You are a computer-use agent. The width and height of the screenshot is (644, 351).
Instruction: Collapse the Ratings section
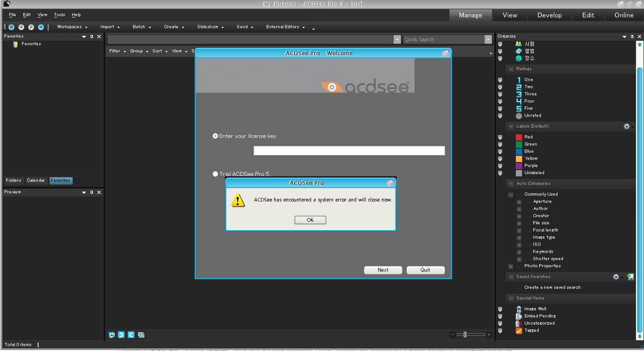(511, 69)
